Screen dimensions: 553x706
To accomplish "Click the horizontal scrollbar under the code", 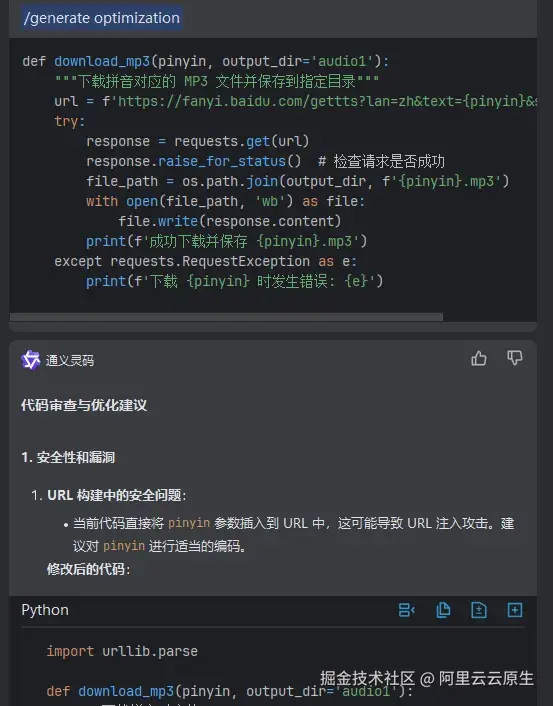I will click(226, 317).
